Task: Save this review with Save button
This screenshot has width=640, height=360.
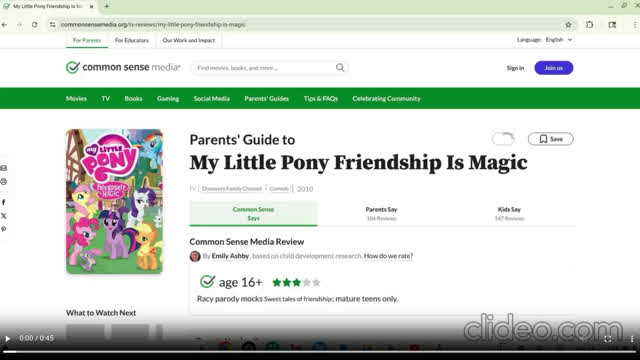Action: [x=551, y=139]
